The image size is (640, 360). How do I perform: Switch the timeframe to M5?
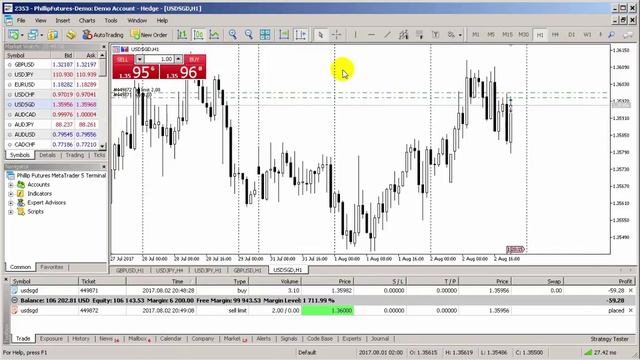click(491, 35)
